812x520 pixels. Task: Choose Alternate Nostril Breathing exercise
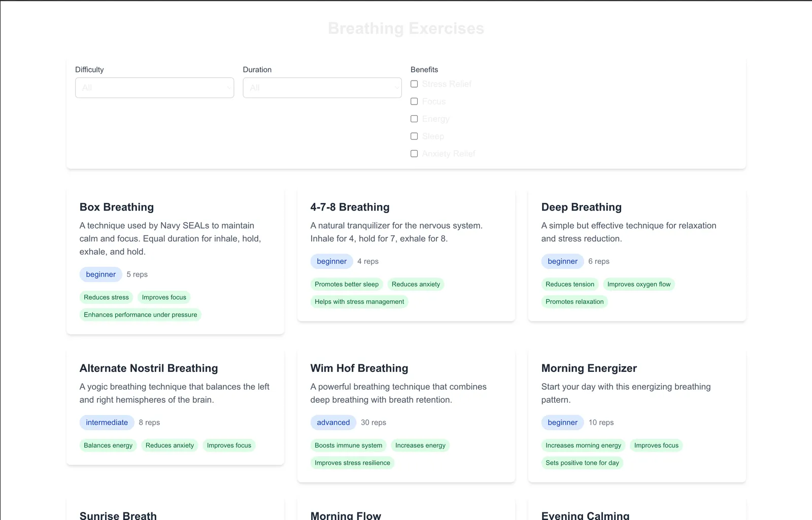click(x=149, y=368)
